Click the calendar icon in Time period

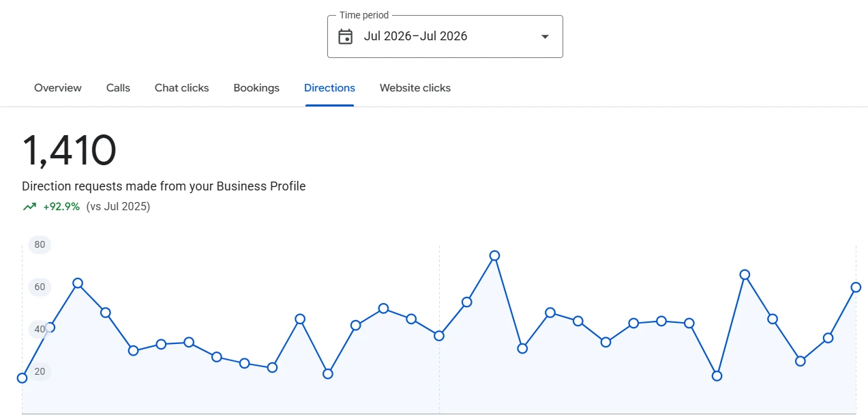click(346, 36)
